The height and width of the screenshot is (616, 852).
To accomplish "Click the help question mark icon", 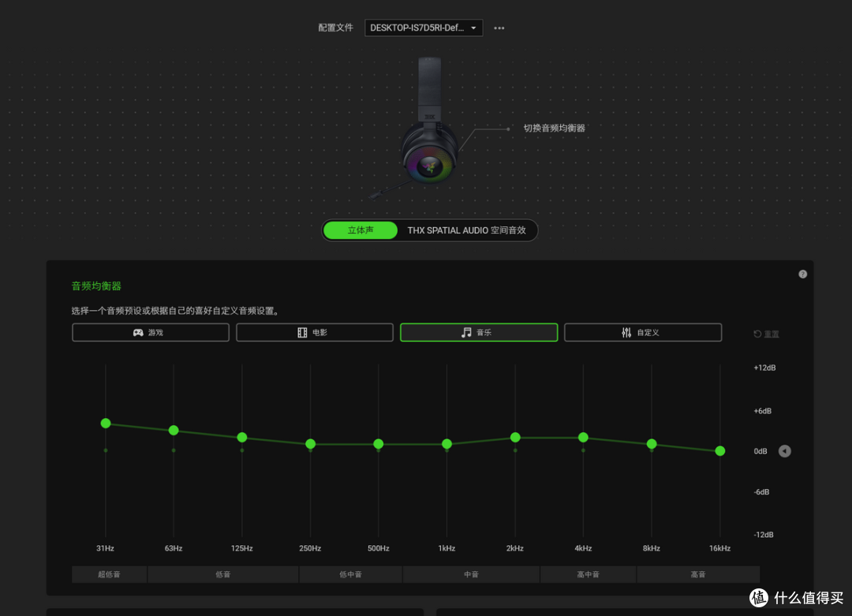I will pos(802,274).
